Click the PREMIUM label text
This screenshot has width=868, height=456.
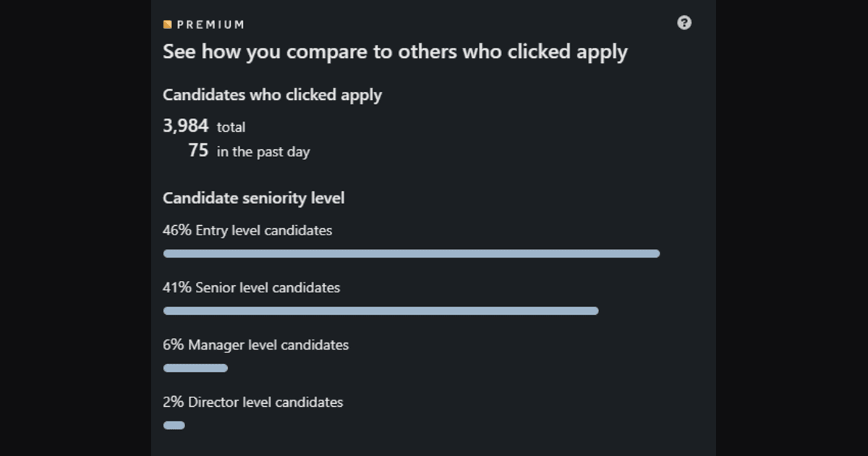pyautogui.click(x=210, y=25)
